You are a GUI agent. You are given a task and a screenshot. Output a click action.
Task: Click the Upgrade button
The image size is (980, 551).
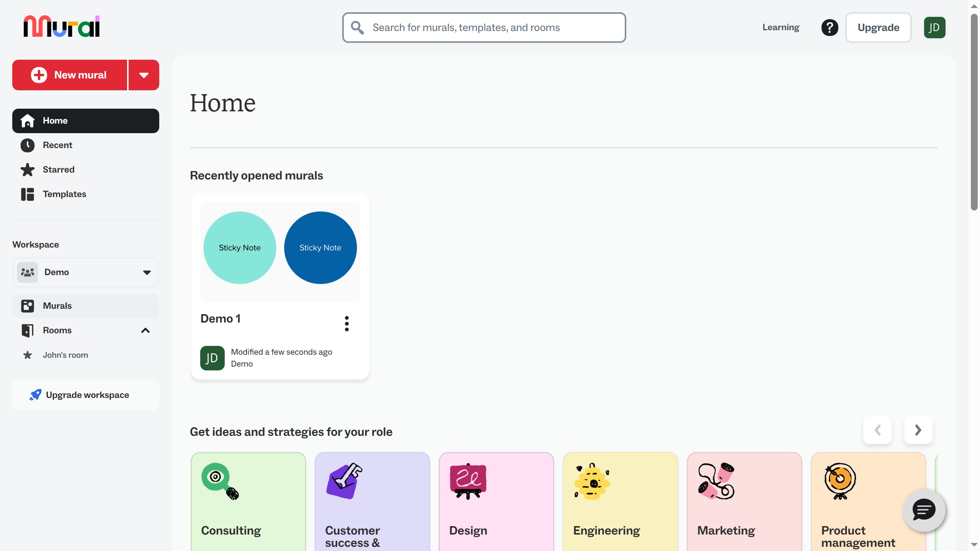879,28
